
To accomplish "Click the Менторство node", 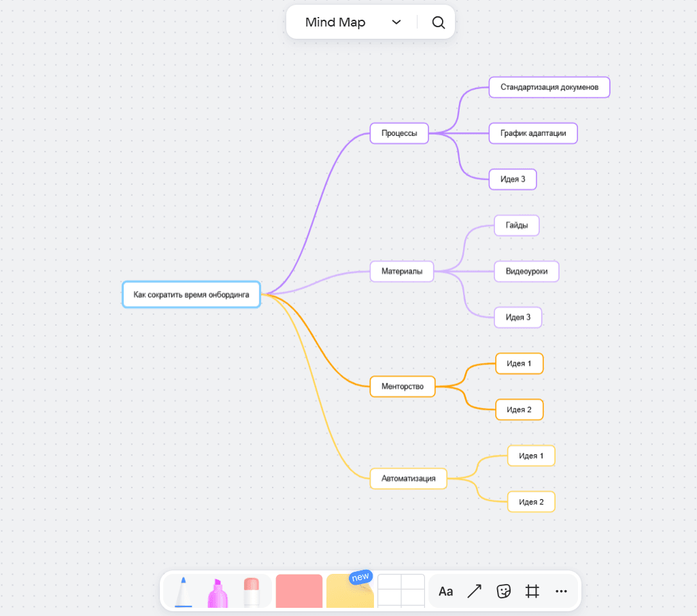I will point(403,386).
